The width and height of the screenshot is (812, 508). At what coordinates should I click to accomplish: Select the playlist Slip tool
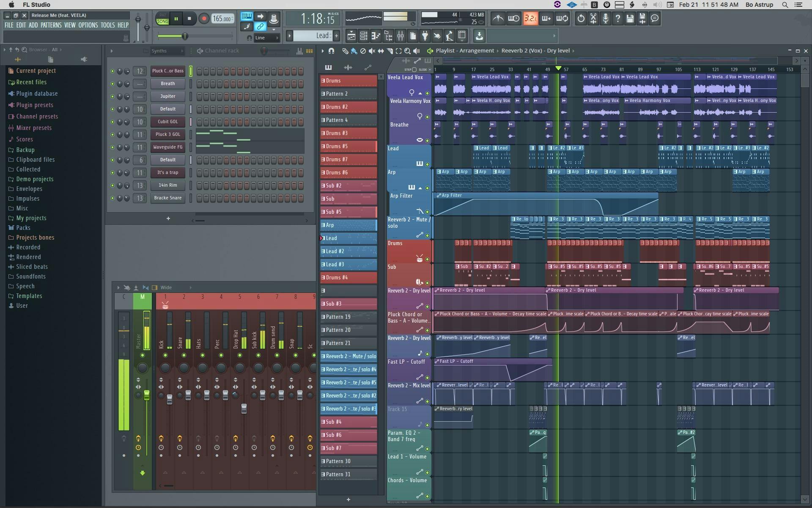[381, 51]
